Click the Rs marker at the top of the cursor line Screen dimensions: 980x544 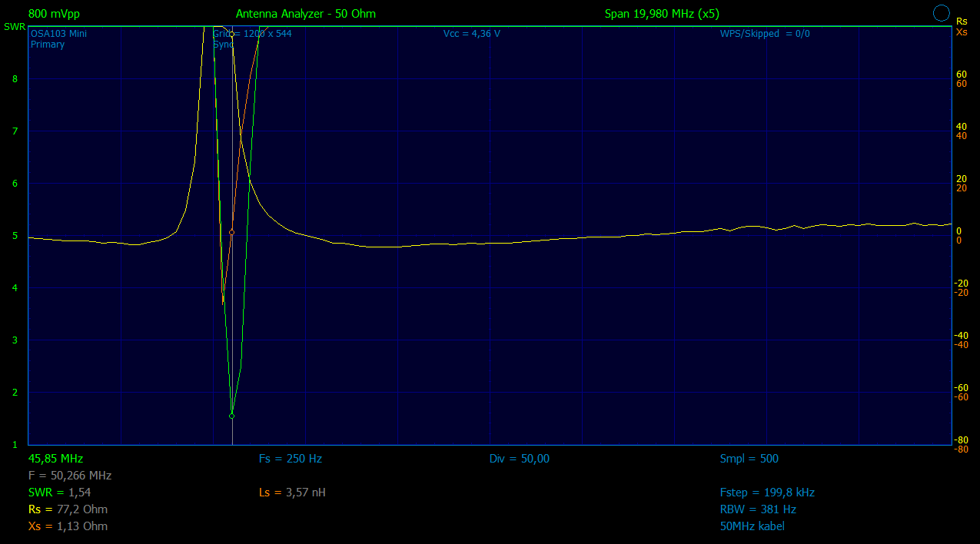(231, 35)
